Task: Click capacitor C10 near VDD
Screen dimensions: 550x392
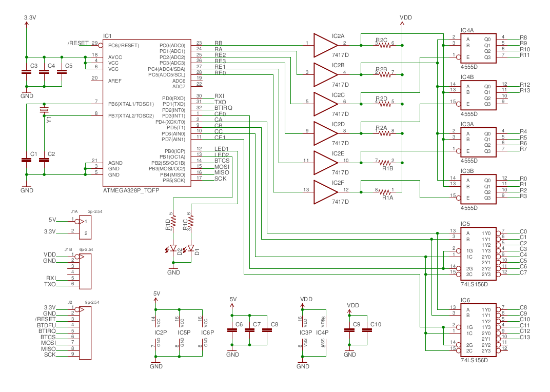Action: [x=367, y=330]
